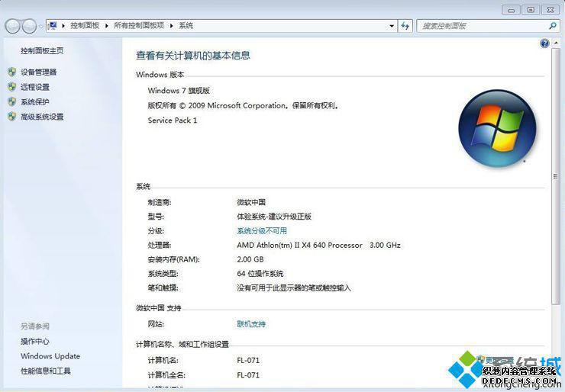This screenshot has width=565, height=392.
Task: Click the shield icon beside 远程设置
Action: (12, 87)
